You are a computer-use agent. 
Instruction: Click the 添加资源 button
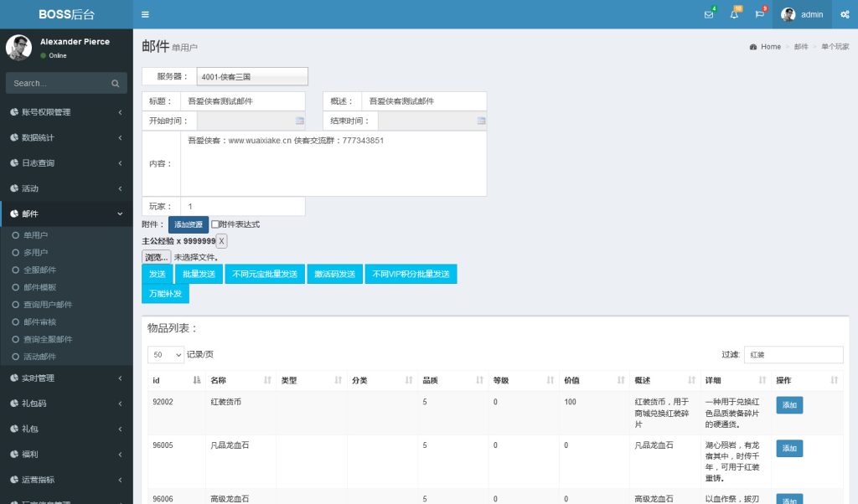click(188, 224)
